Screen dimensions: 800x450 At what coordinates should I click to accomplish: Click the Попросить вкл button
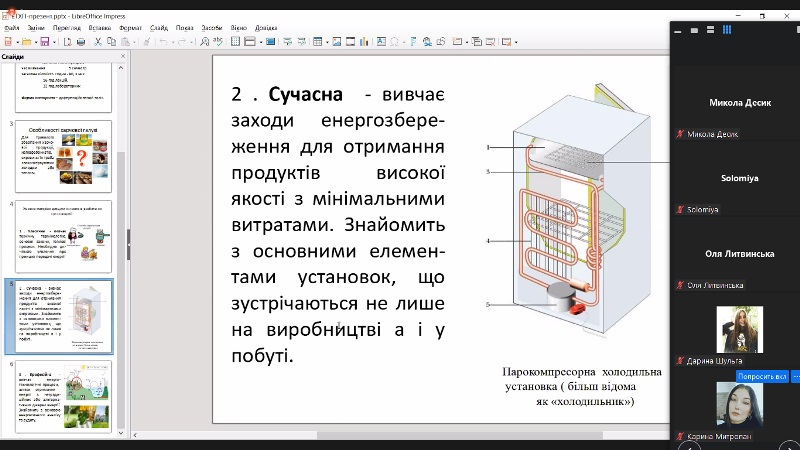[762, 376]
